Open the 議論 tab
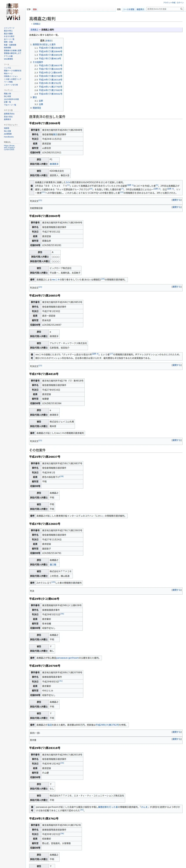 tap(35, 9)
